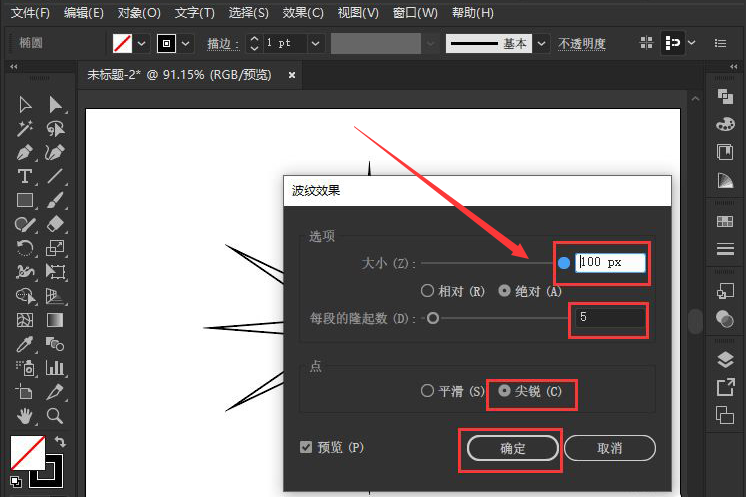Select the Eyedropper tool
746x497 pixels.
click(x=25, y=344)
